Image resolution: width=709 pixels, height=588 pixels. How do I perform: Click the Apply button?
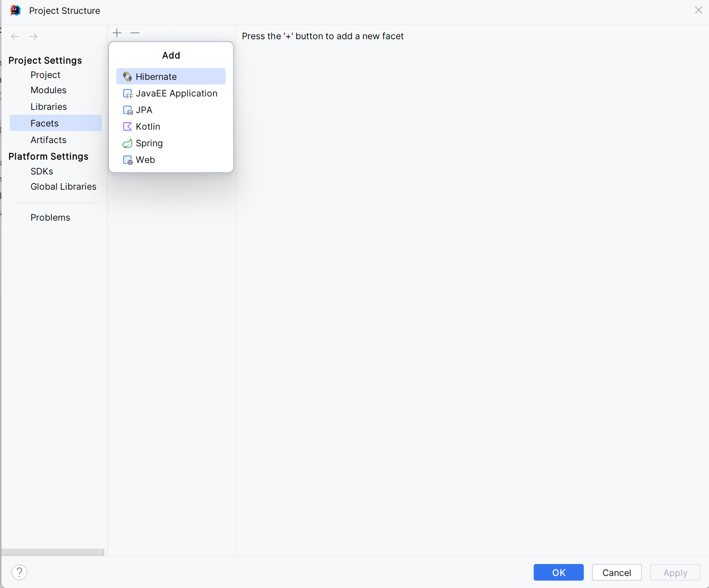(675, 572)
